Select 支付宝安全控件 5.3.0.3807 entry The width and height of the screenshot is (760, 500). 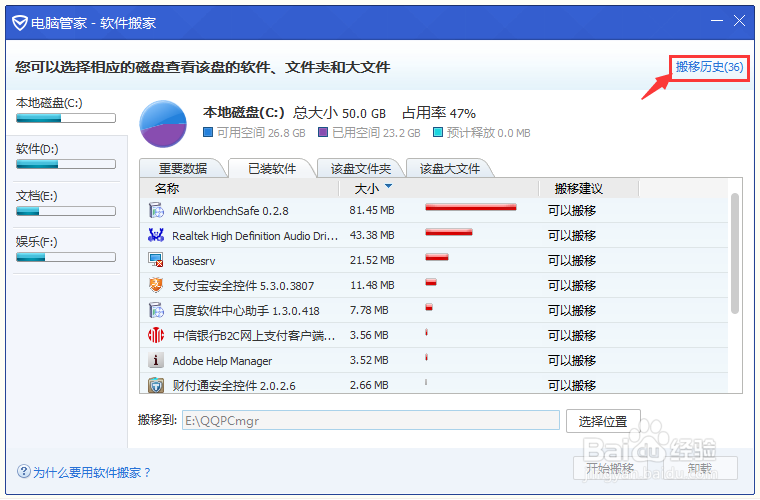pyautogui.click(x=243, y=286)
